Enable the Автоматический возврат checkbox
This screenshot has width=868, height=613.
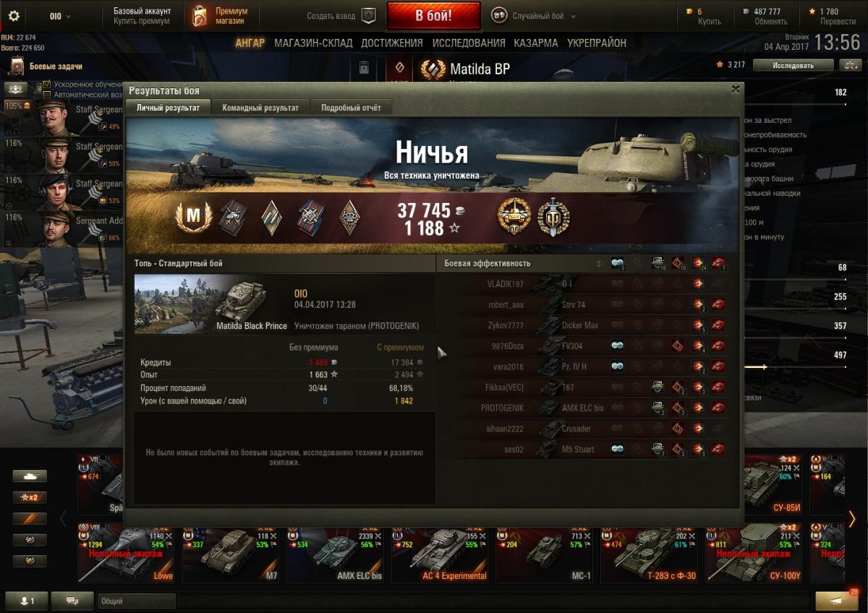(47, 95)
